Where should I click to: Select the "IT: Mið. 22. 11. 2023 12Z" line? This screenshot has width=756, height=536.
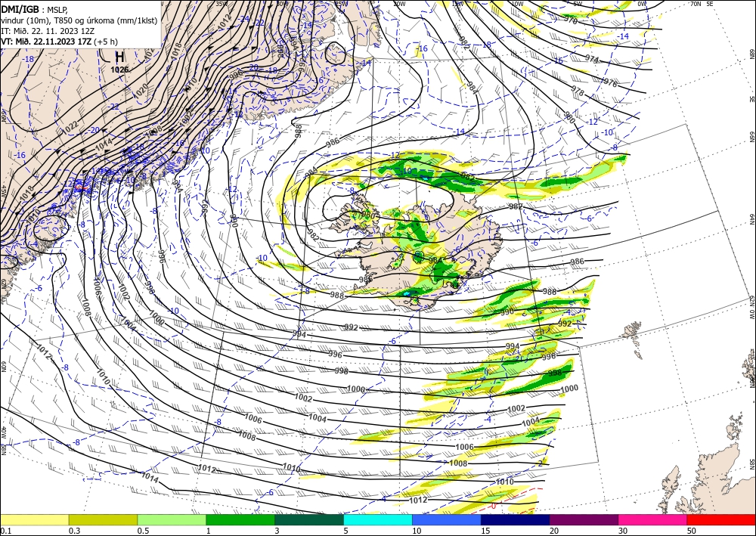coord(48,31)
